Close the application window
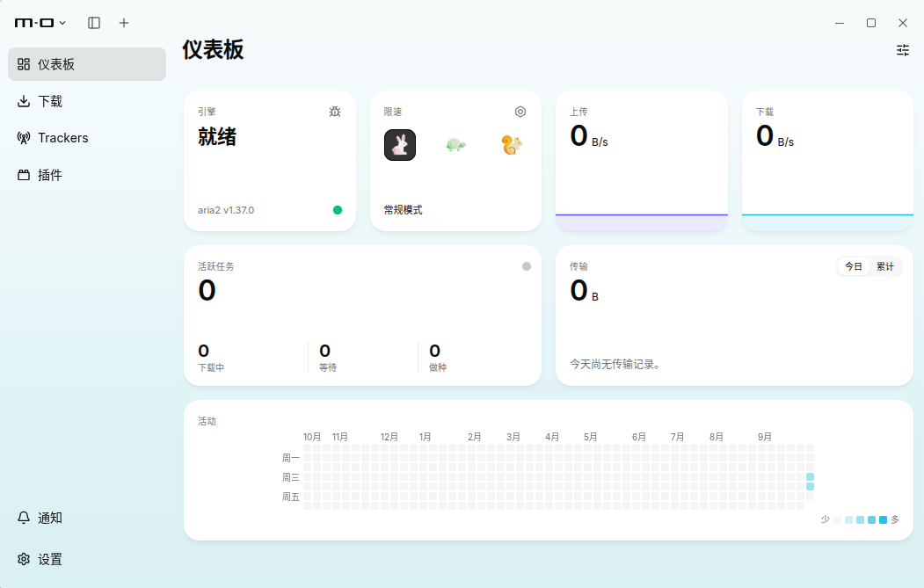 [903, 23]
